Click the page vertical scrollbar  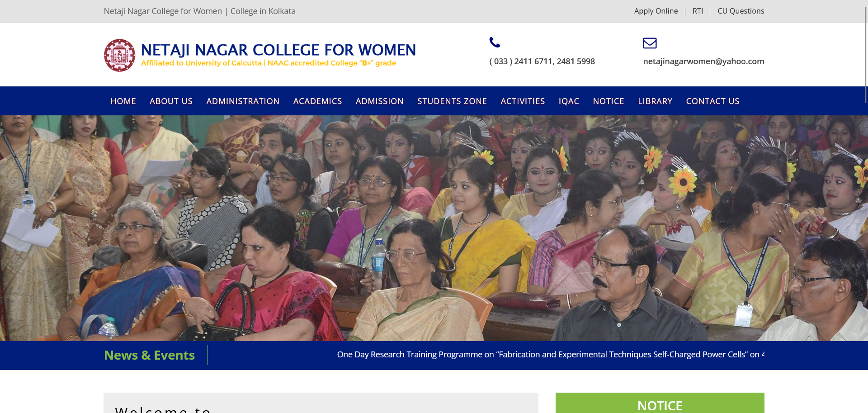click(866, 206)
